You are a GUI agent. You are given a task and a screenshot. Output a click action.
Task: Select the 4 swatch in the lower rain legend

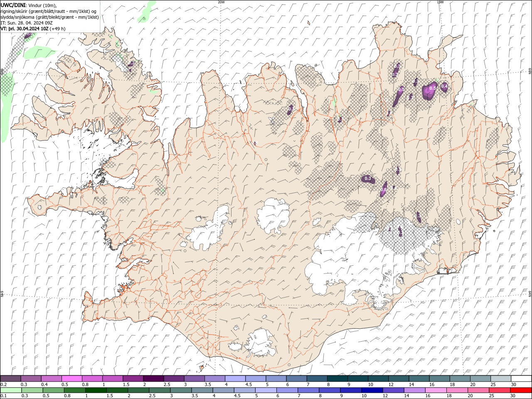[223, 390]
